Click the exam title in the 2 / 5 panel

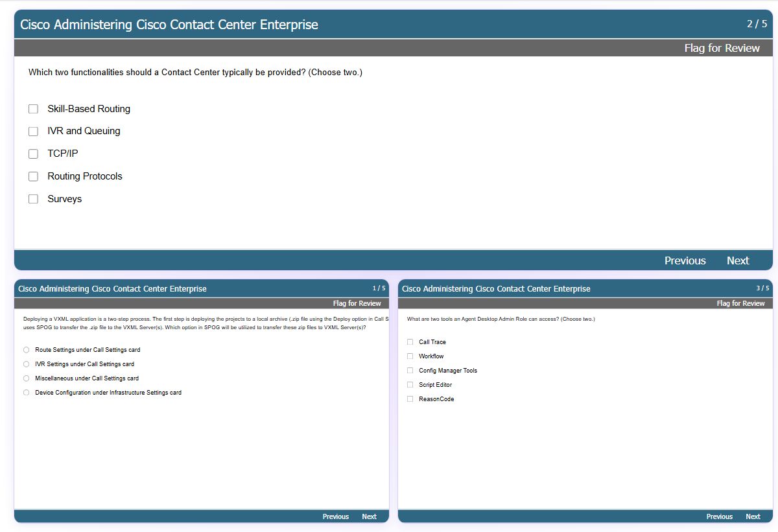pos(169,25)
